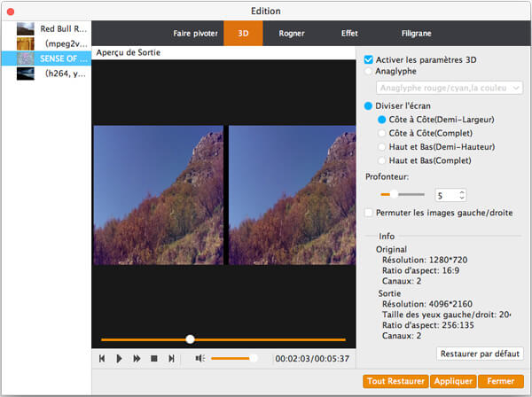The width and height of the screenshot is (532, 397).
Task: Stop video playback
Action: click(153, 359)
